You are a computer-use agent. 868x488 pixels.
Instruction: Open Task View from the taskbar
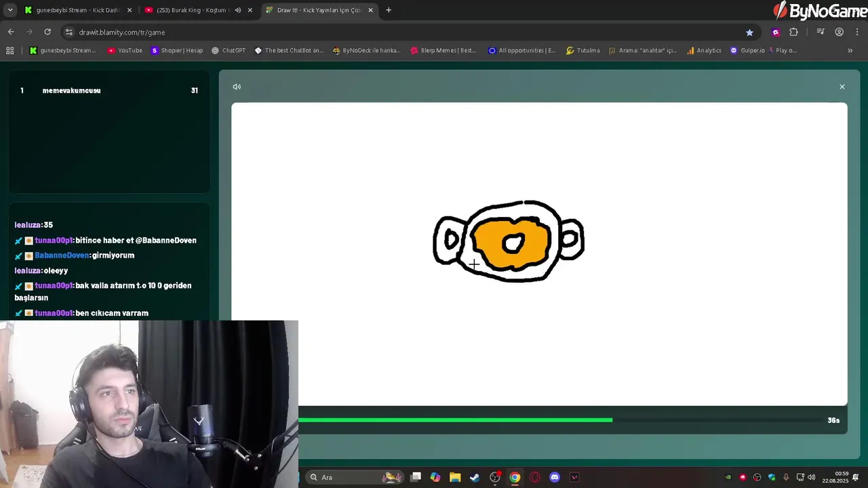[416, 477]
